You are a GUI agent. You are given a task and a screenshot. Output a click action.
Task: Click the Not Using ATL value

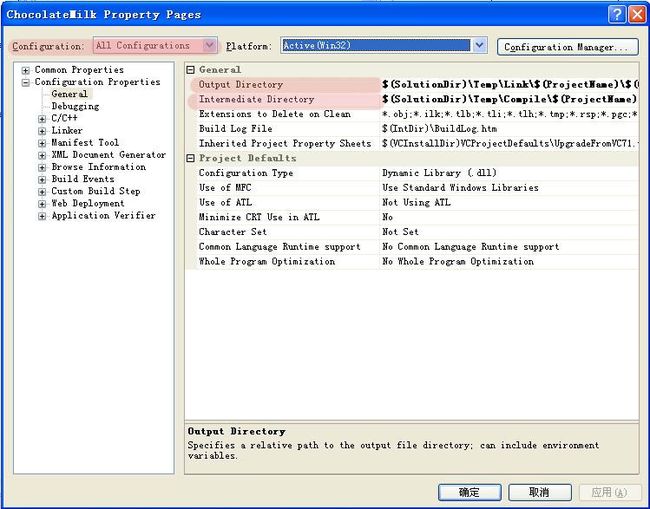tap(509, 202)
